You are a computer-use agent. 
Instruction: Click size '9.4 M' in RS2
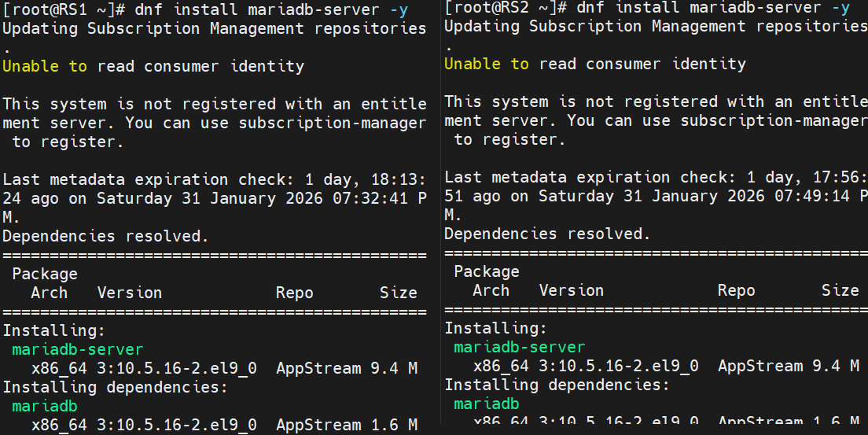pos(835,365)
